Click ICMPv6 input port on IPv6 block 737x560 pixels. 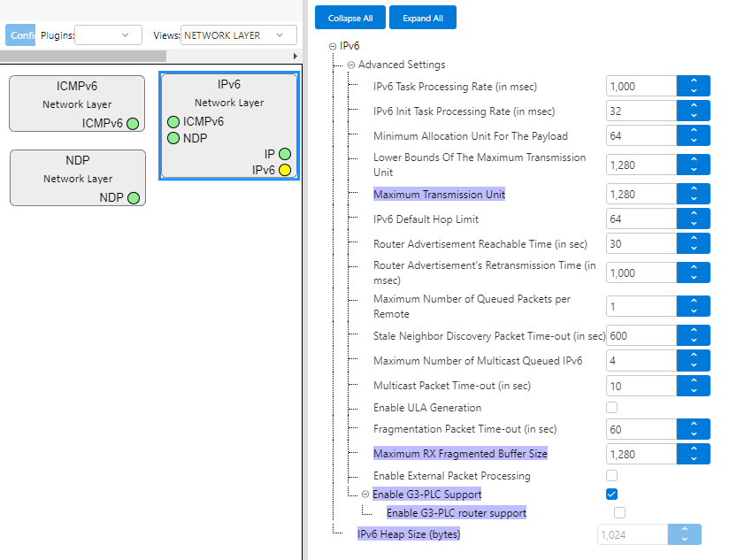pos(173,122)
